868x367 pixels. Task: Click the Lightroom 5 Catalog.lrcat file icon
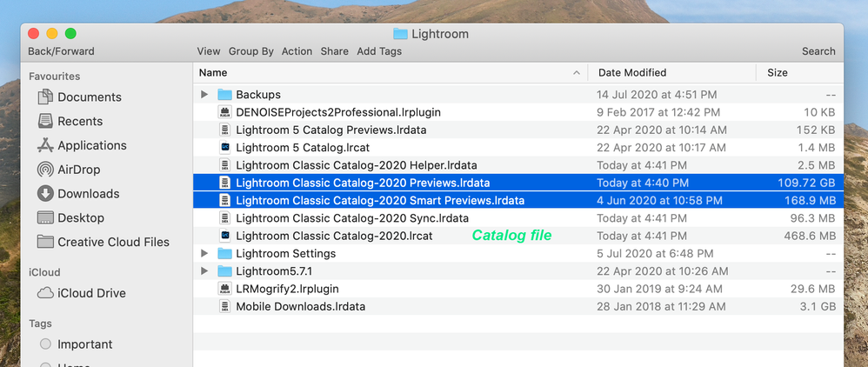pos(225,147)
